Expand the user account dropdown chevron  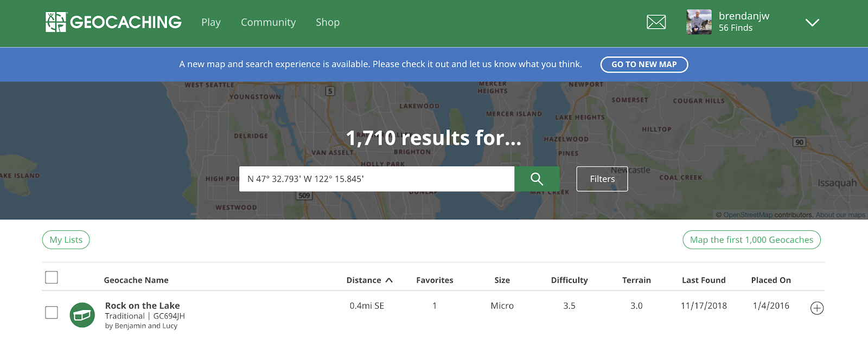pos(812,23)
